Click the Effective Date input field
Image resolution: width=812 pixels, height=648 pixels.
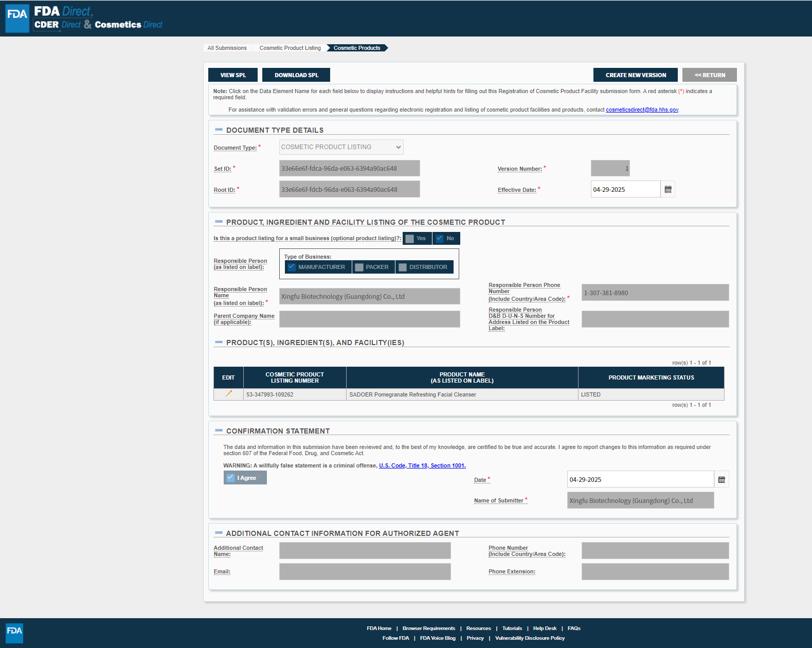(x=625, y=189)
